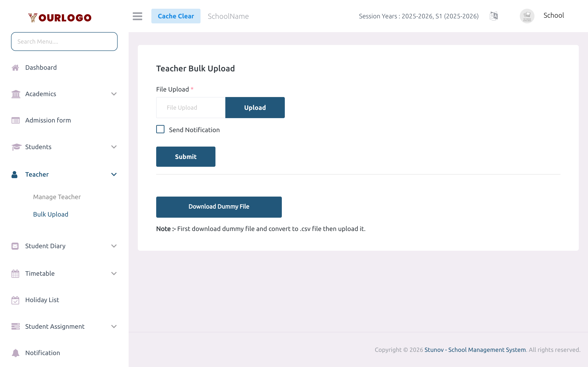Click the Holiday List calendar check icon

15,300
